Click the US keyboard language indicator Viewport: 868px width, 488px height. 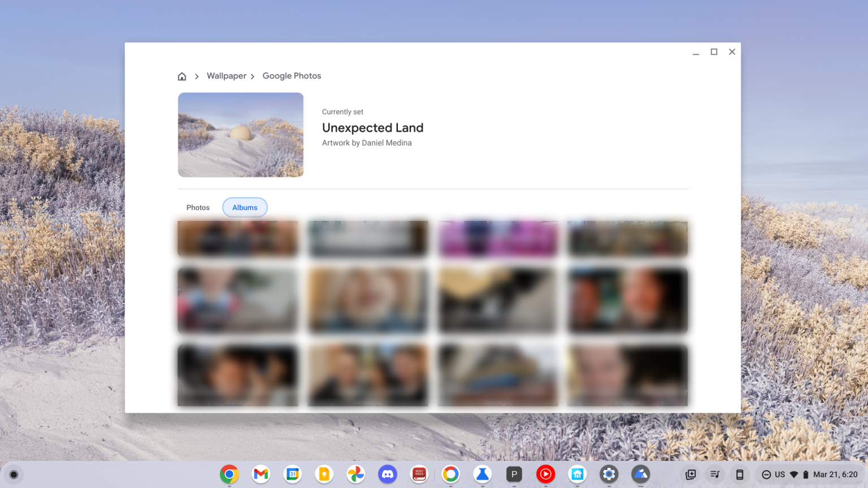tap(779, 474)
